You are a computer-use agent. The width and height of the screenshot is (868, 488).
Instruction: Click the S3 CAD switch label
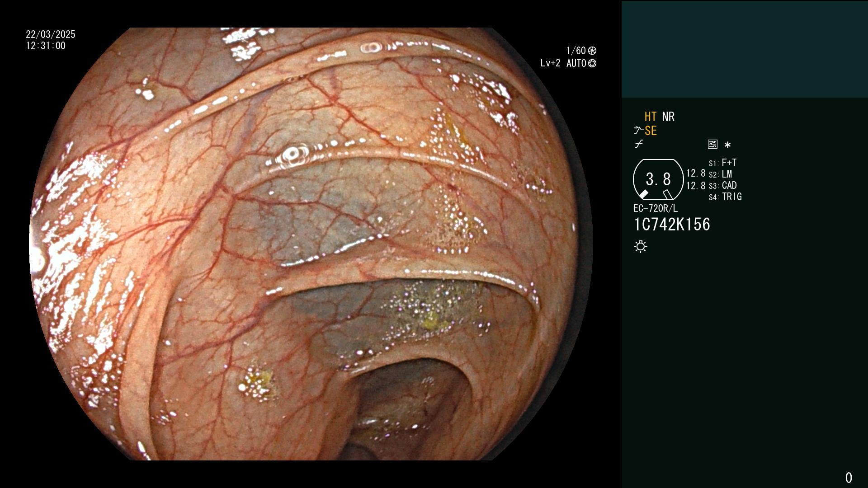coord(723,185)
